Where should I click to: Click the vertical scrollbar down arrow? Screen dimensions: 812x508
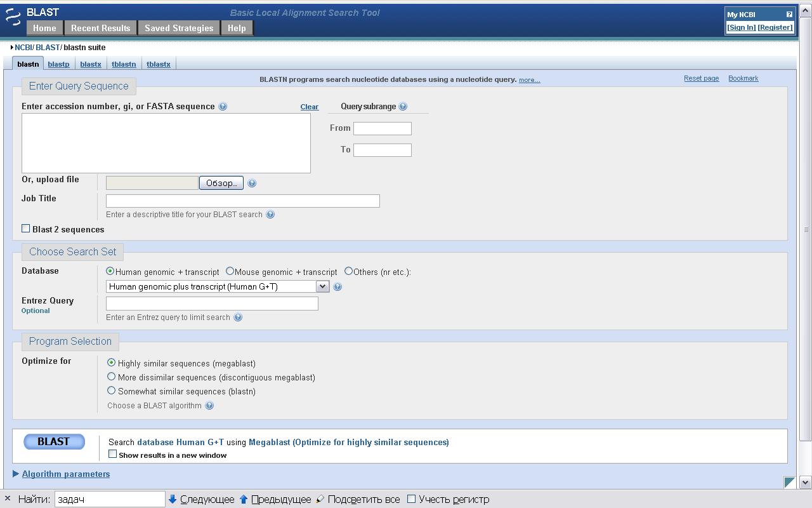(806, 483)
